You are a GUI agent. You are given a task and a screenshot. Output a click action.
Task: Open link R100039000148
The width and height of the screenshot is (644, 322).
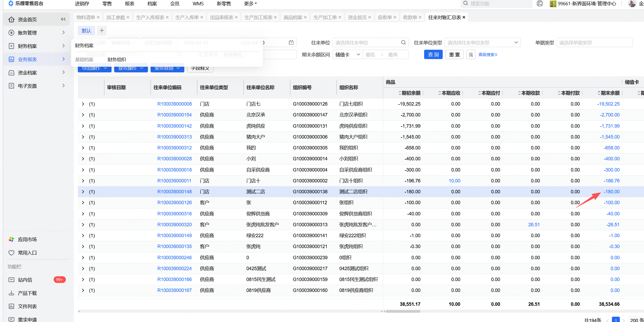point(174,192)
